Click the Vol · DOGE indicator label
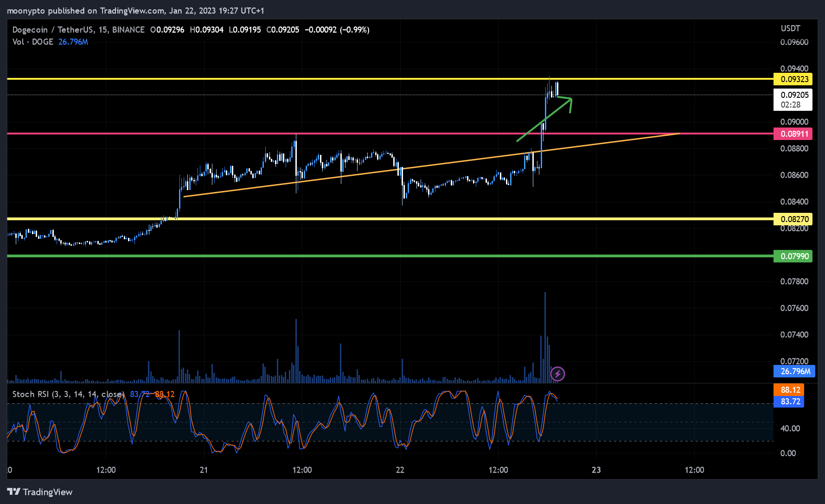The width and height of the screenshot is (825, 504). pyautogui.click(x=33, y=42)
